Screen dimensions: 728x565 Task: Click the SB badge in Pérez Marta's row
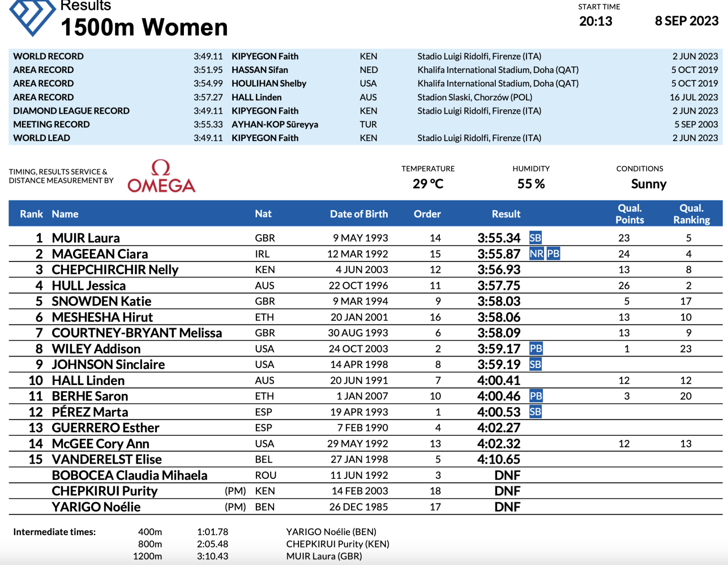click(535, 412)
